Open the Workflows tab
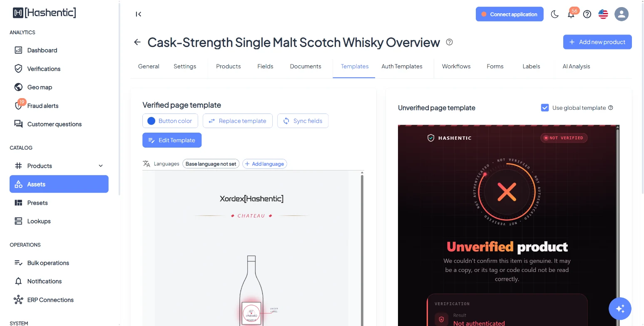 pyautogui.click(x=456, y=66)
